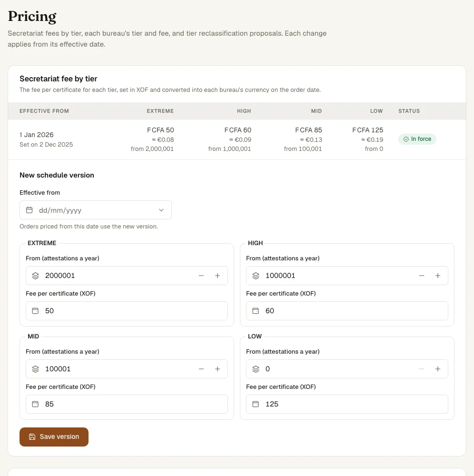Click the Save version button

click(x=54, y=437)
